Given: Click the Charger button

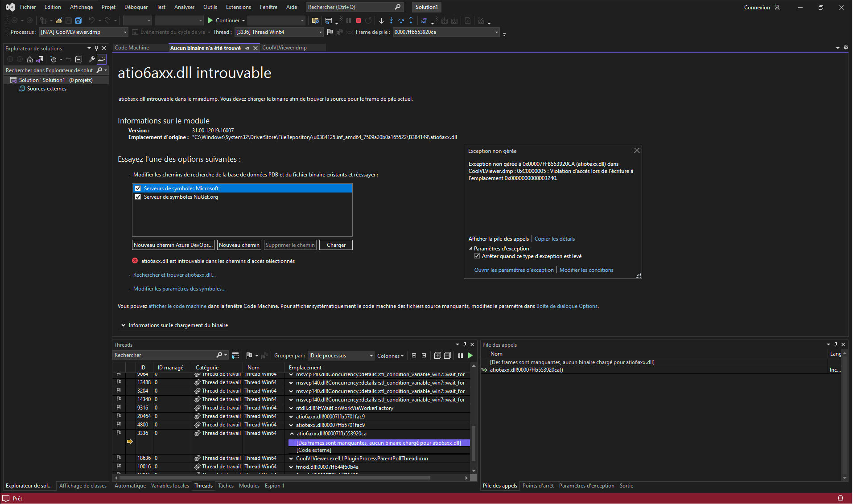Looking at the screenshot, I should point(336,245).
